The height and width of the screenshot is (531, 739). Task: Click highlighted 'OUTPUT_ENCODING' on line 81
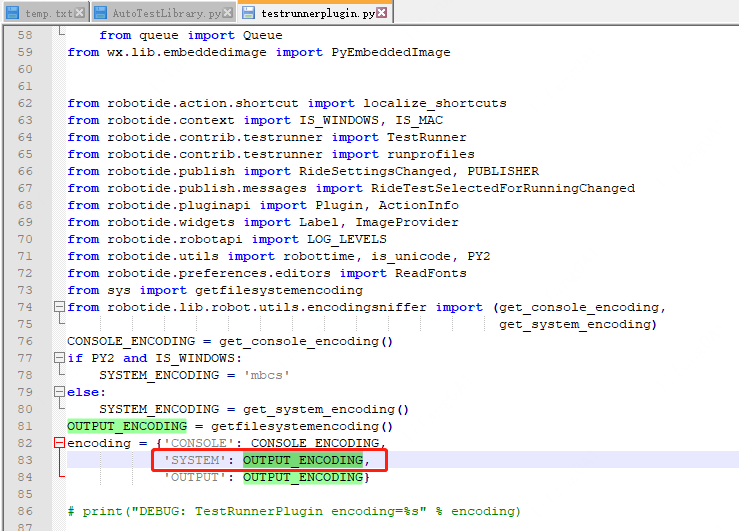click(x=127, y=426)
